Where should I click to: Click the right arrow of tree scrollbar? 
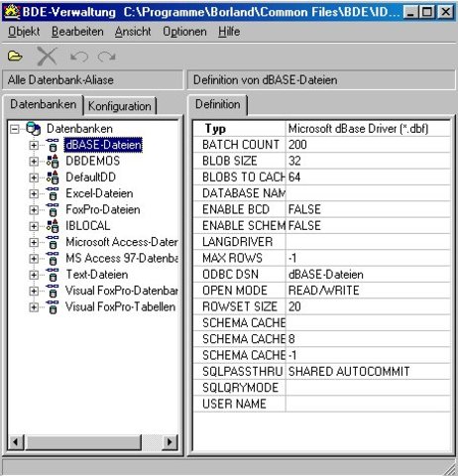coord(170,442)
